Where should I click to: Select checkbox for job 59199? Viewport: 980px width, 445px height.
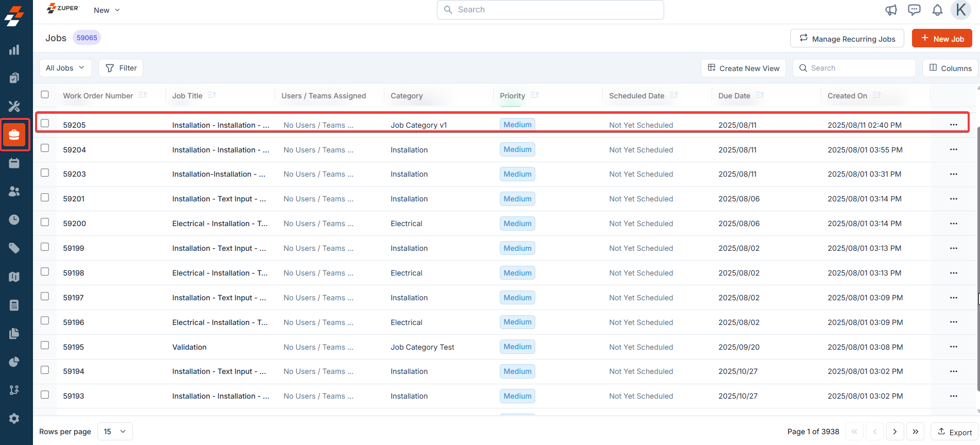[x=45, y=247]
